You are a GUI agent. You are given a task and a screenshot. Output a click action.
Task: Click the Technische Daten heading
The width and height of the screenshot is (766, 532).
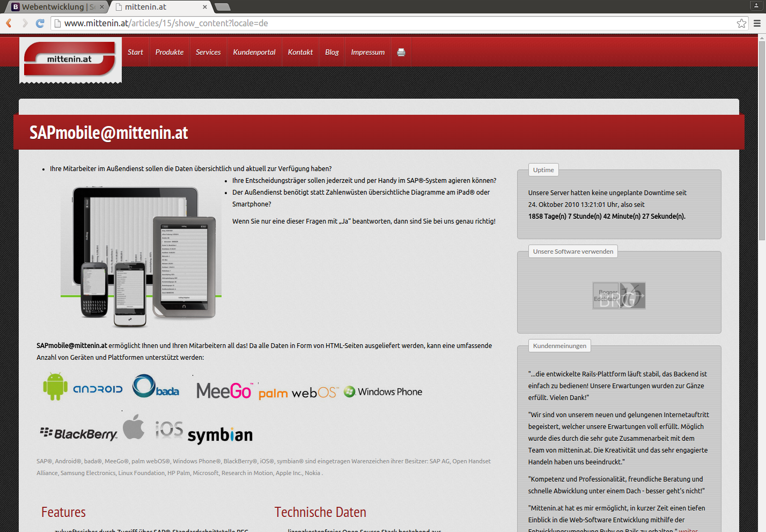tap(320, 512)
